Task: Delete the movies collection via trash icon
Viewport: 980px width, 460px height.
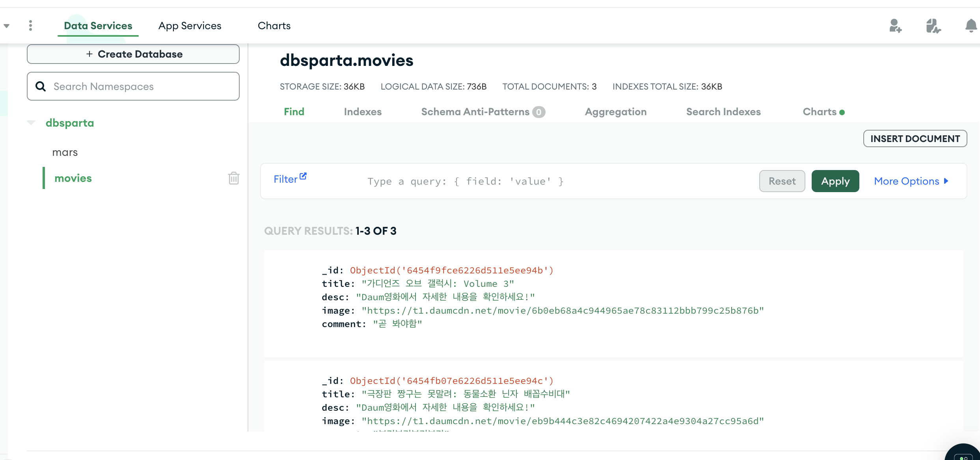Action: 234,178
